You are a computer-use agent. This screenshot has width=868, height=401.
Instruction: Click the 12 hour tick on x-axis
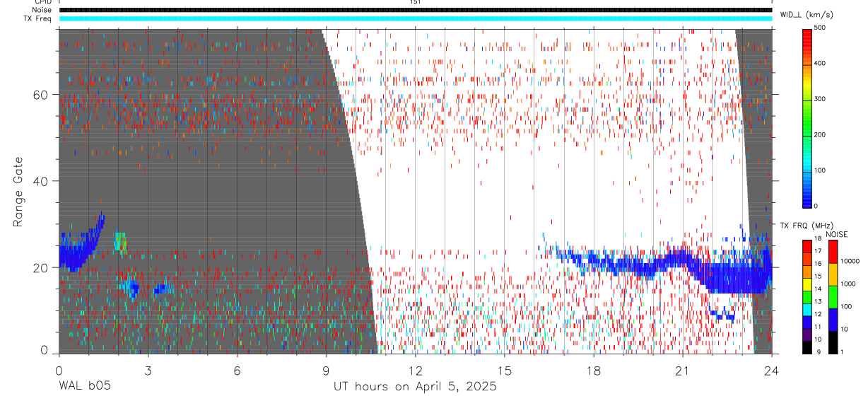[x=416, y=370]
